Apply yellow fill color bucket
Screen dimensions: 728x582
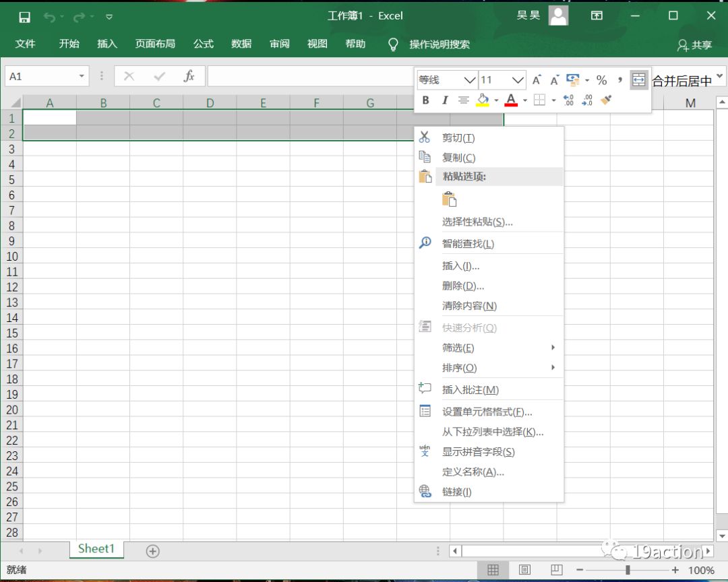pos(483,100)
